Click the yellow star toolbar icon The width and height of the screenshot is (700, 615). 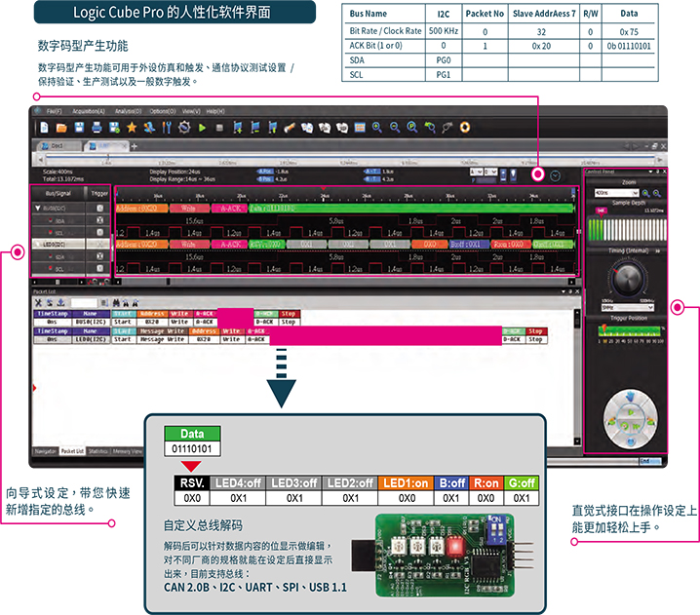[x=132, y=128]
